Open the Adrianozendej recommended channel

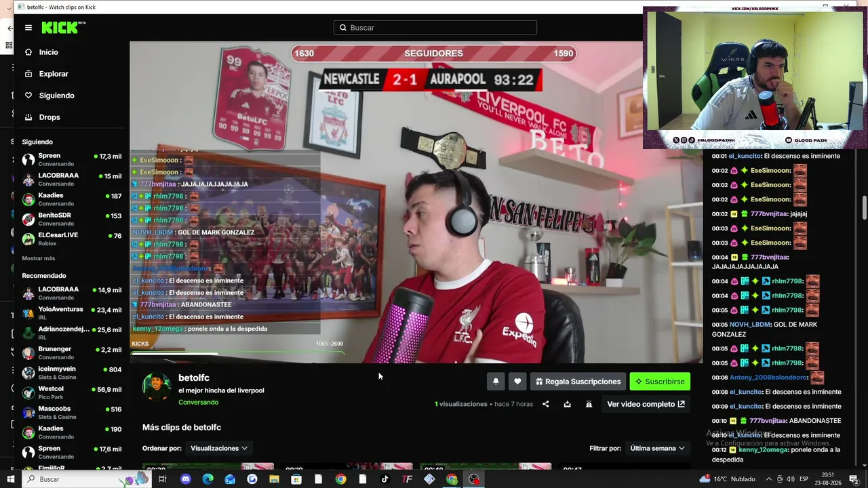(72, 333)
